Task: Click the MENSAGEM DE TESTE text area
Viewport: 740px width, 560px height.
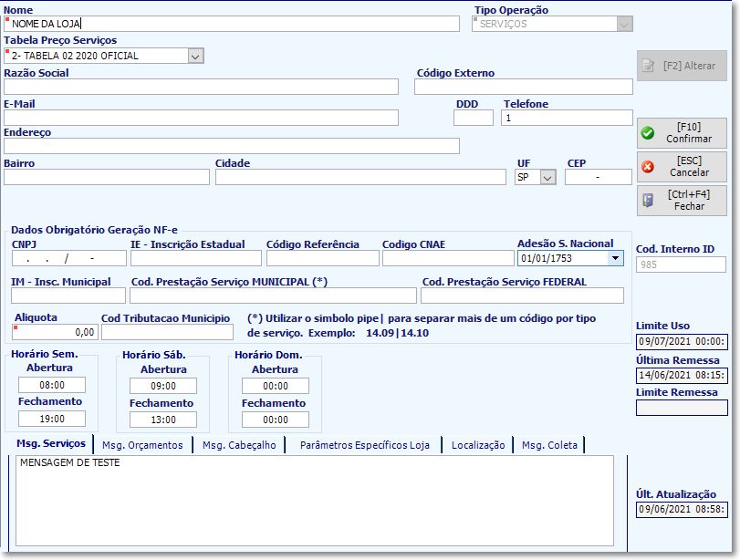Action: pos(315,501)
